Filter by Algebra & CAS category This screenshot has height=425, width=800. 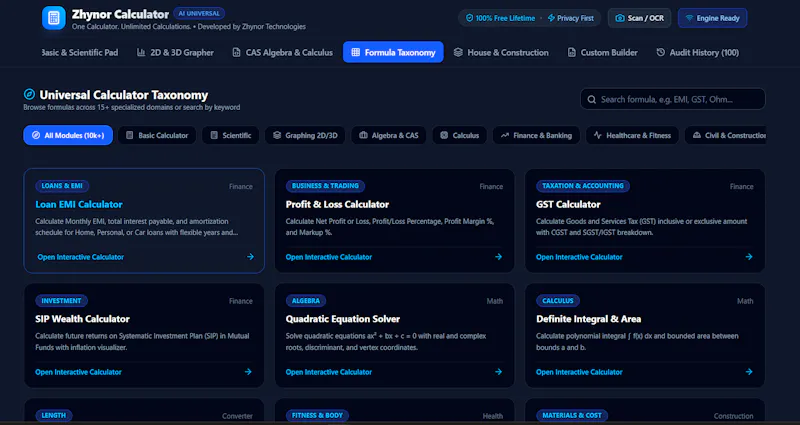coord(389,135)
